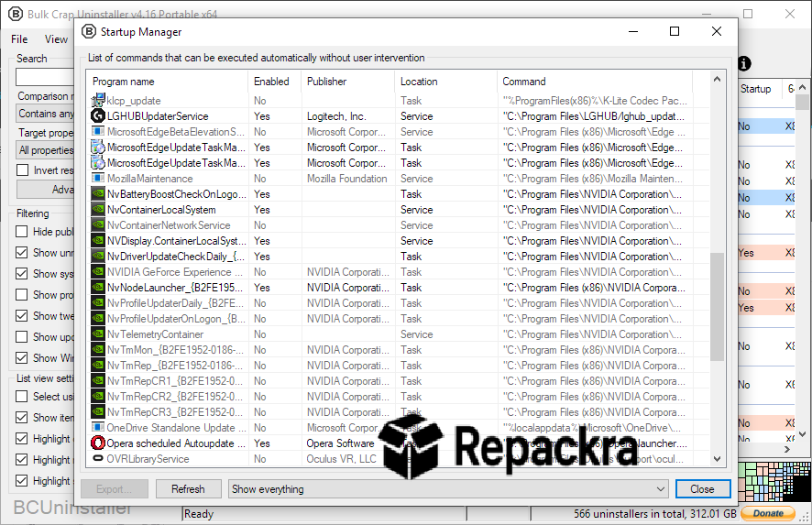Click the NvContainerNetworkService NVIDIA icon

[98, 224]
